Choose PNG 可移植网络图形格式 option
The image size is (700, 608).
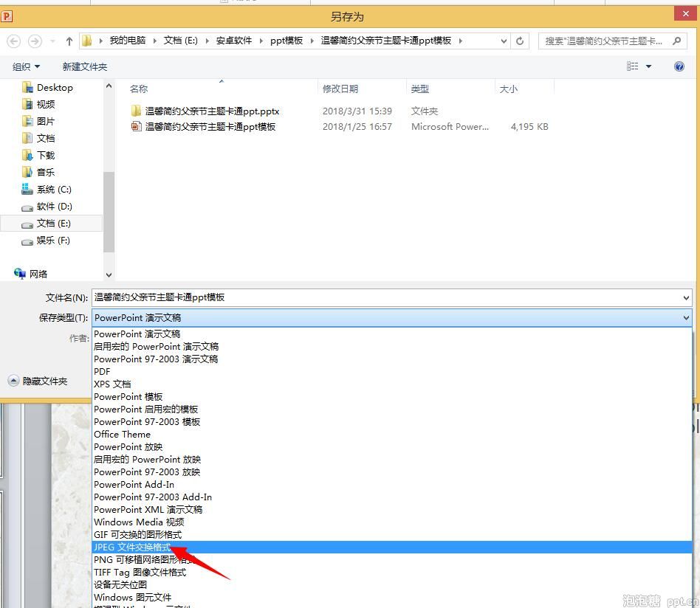391,560
